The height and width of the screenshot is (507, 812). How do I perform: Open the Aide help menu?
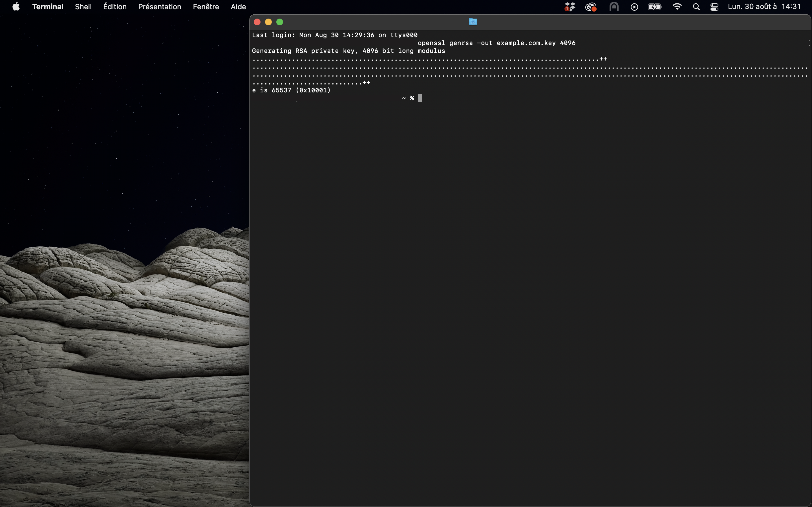pos(238,7)
